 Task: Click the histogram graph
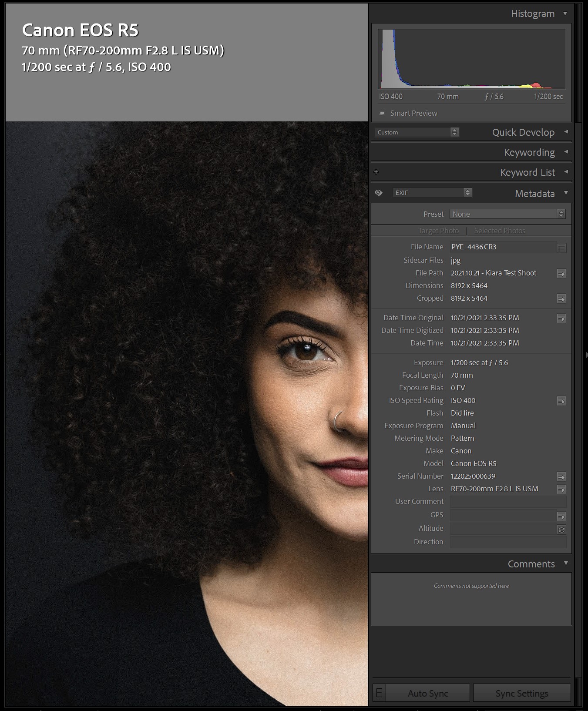[x=471, y=59]
